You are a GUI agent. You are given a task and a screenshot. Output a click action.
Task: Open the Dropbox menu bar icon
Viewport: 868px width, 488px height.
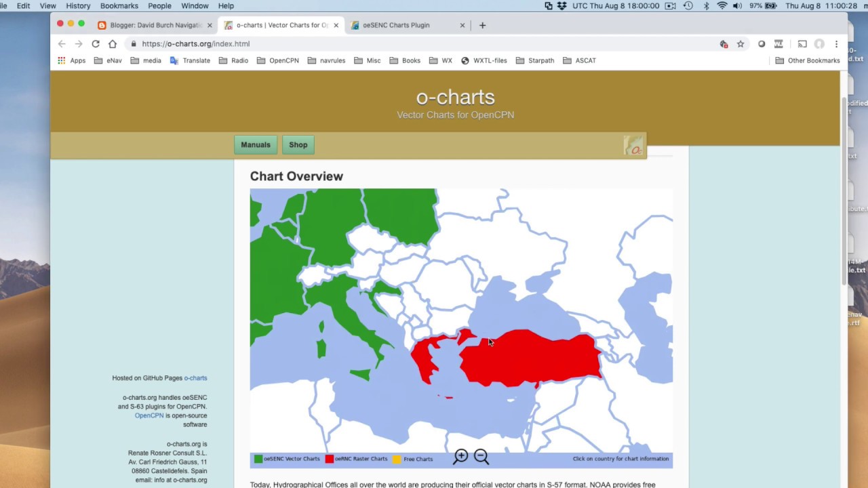[x=561, y=5]
